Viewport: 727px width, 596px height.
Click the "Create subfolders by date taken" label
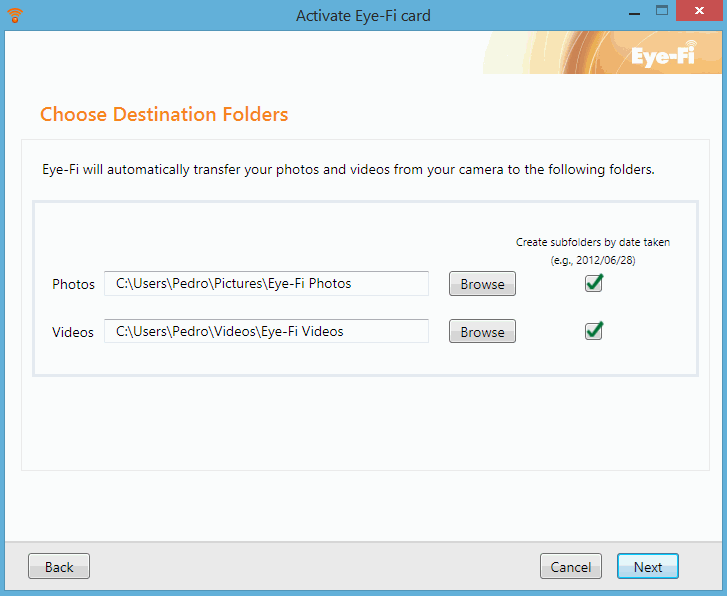coord(593,242)
